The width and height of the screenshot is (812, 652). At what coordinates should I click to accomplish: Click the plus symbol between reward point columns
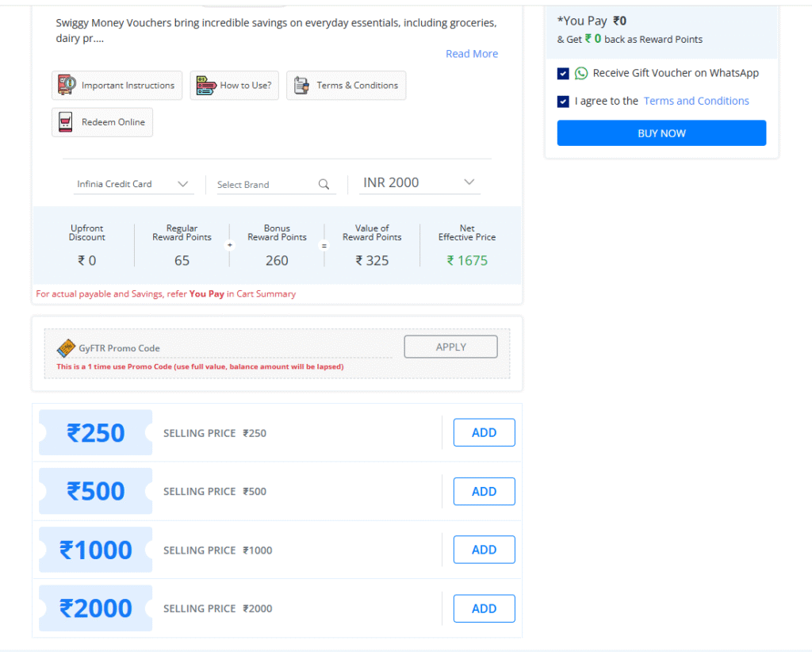click(229, 245)
